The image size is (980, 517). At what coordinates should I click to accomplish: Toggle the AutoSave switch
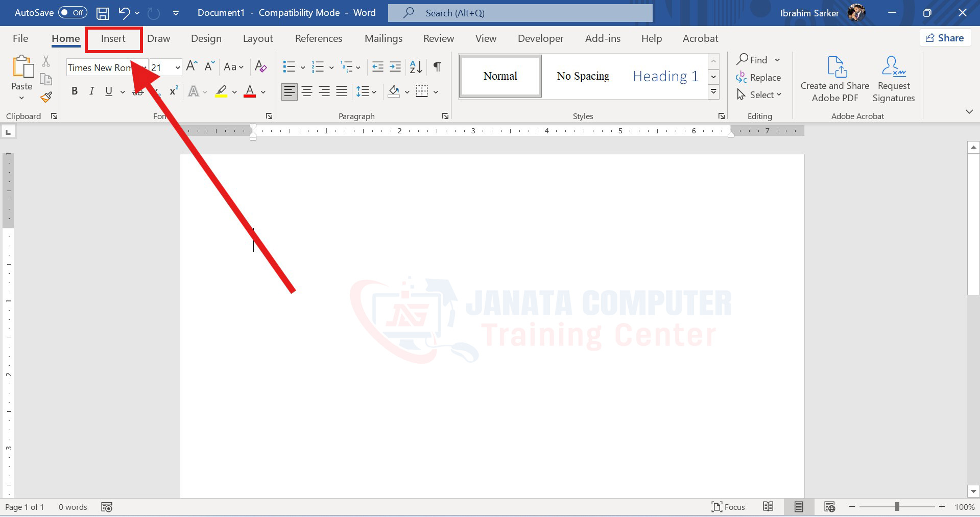pyautogui.click(x=73, y=13)
